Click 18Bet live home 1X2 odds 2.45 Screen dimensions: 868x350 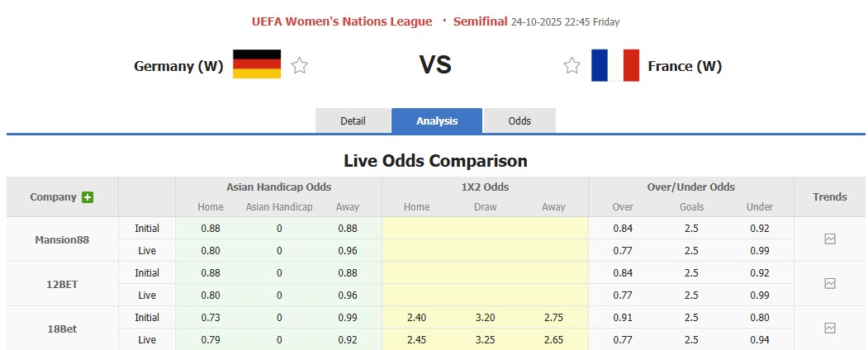pyautogui.click(x=416, y=339)
